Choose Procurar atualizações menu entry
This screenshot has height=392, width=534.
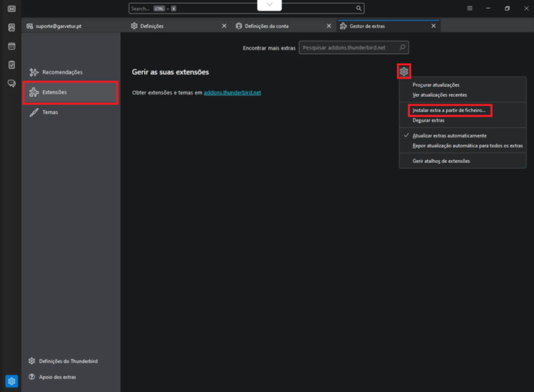point(463,85)
